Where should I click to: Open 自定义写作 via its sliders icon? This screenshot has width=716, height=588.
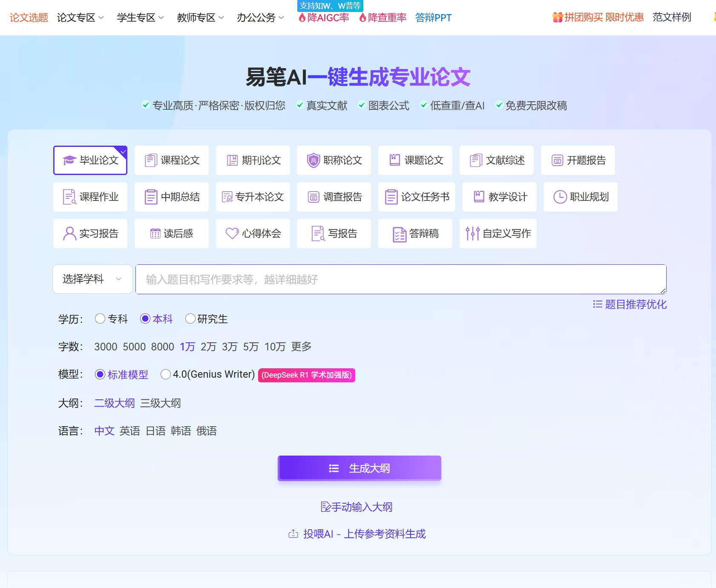[x=472, y=233]
